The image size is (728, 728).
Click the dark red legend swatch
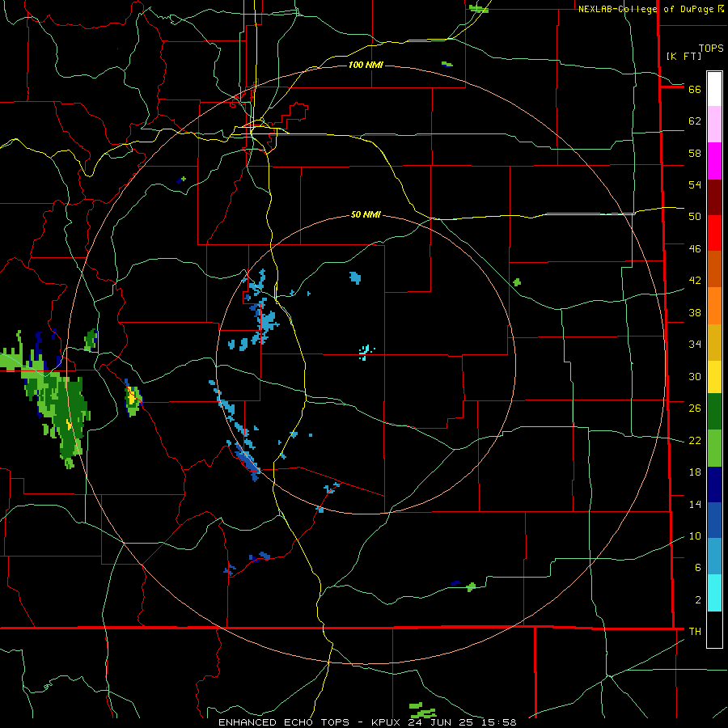714,197
